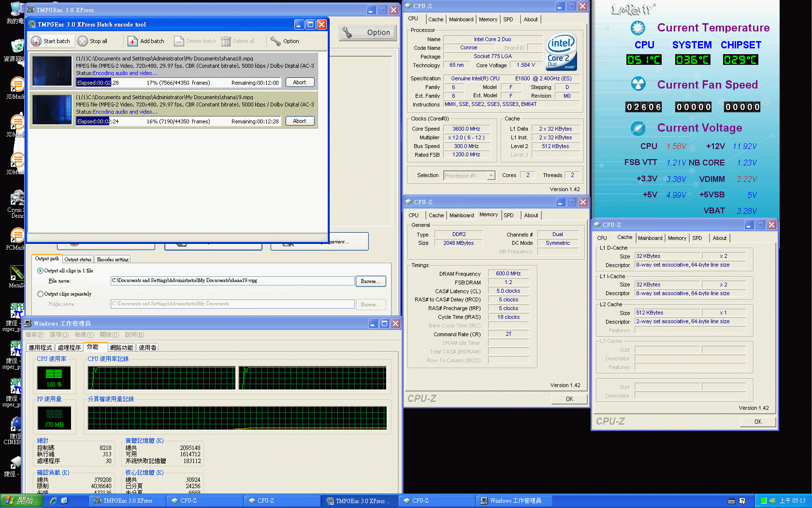812x508 pixels.
Task: Open the SPD tab in top CPU-Z window
Action: tap(508, 19)
